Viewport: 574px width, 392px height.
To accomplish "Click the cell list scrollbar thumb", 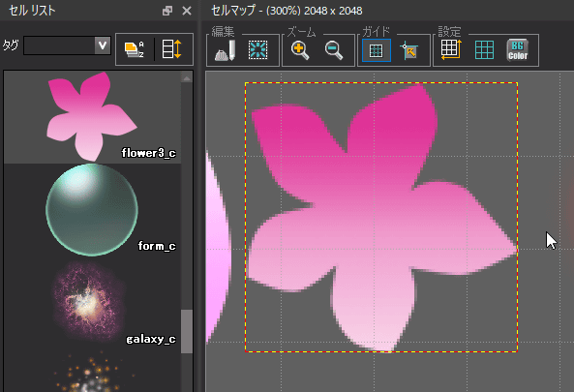I will [187, 332].
